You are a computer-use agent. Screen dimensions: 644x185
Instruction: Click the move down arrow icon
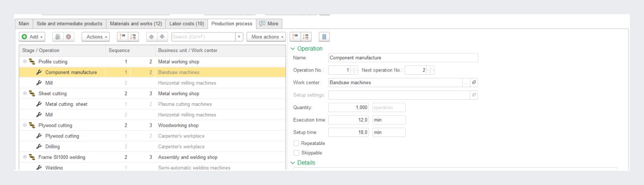(162, 37)
